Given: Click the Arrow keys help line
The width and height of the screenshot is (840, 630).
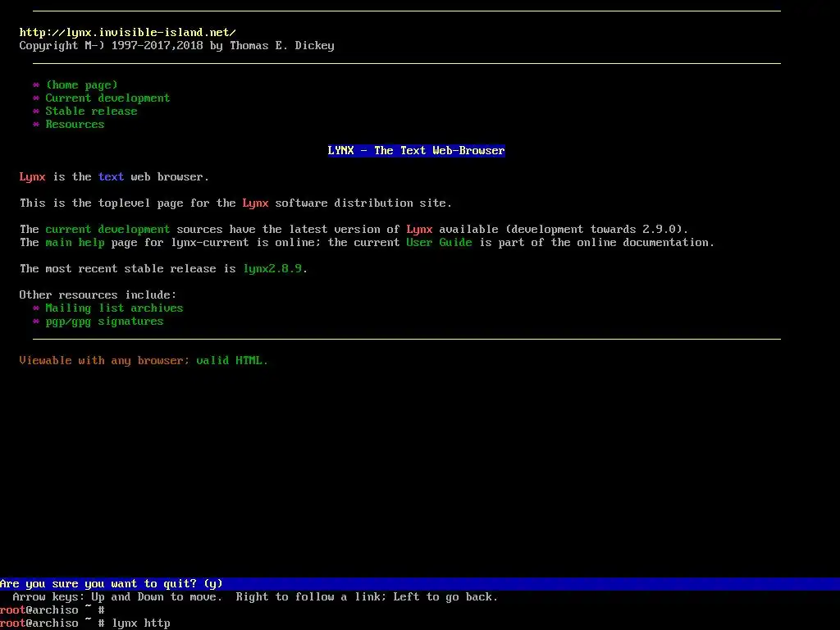Looking at the screenshot, I should point(255,597).
